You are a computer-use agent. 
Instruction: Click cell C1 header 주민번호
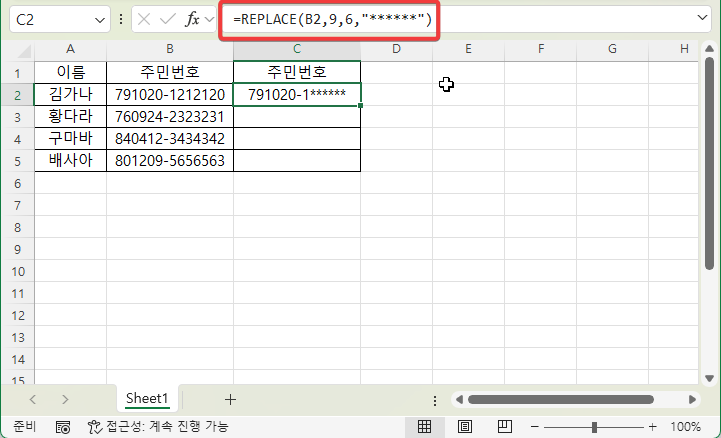coord(297,72)
